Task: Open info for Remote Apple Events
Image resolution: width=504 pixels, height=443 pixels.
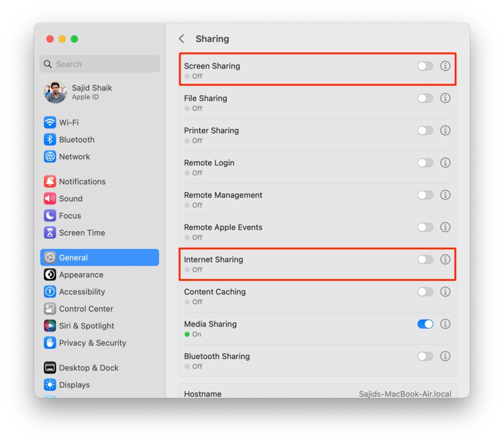Action: point(445,227)
